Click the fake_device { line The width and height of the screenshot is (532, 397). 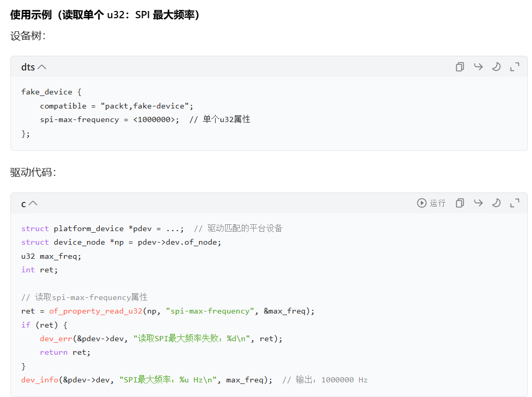51,92
